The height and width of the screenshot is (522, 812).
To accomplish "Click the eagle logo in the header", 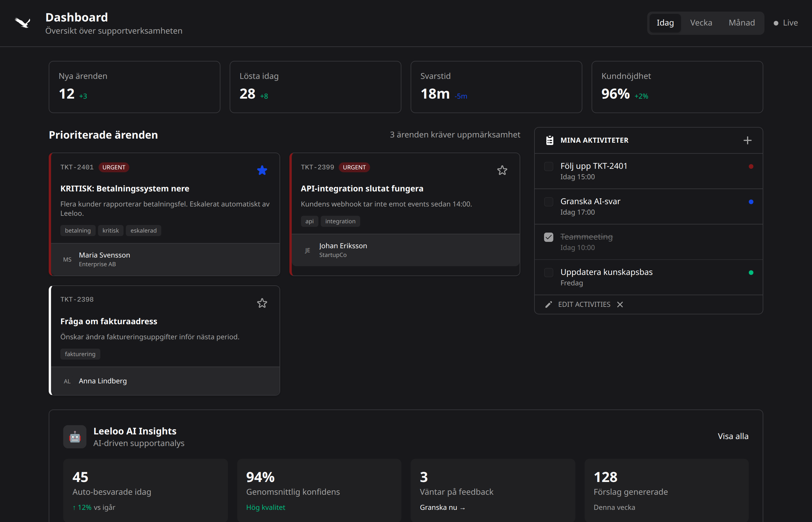I will (x=22, y=22).
